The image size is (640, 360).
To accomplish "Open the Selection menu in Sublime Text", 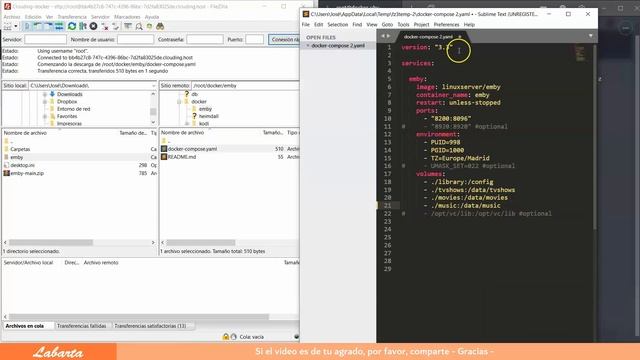I will (x=338, y=24).
